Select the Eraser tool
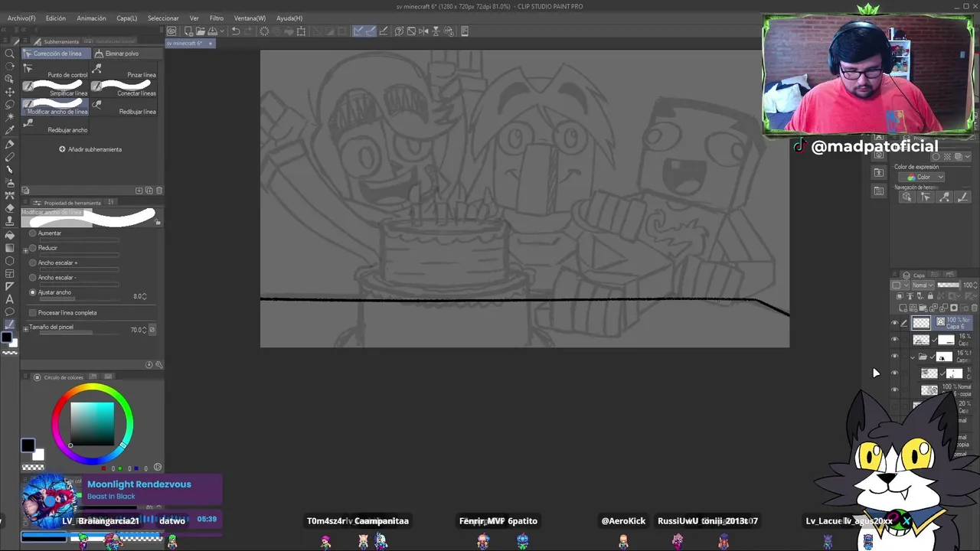Viewport: 980px width, 551px height. click(x=9, y=208)
